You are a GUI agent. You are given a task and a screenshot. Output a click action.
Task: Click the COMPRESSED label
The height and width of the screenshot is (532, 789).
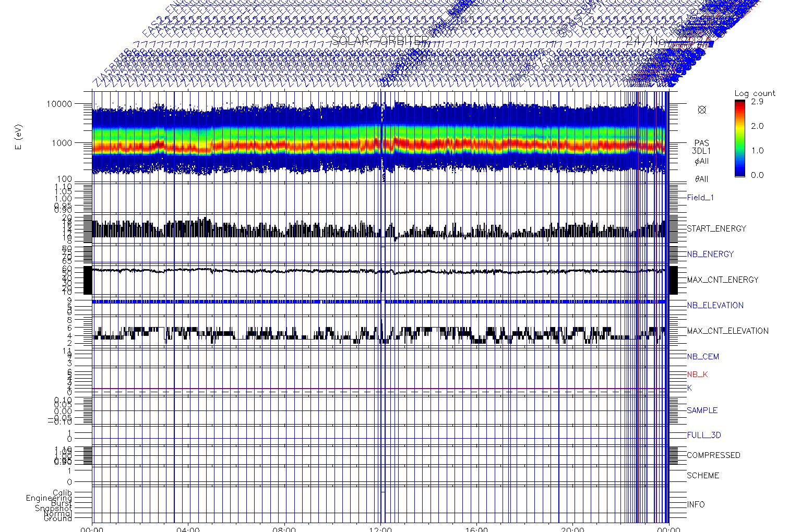pos(713,455)
